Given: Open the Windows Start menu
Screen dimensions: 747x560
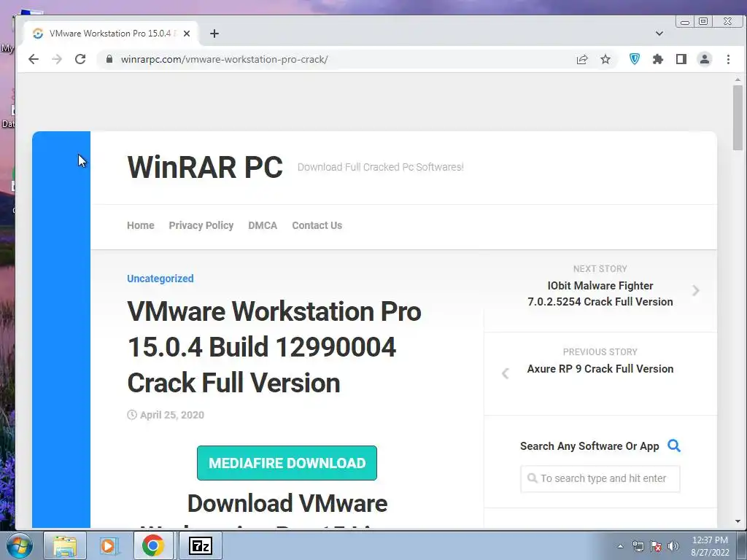Looking at the screenshot, I should (x=19, y=545).
